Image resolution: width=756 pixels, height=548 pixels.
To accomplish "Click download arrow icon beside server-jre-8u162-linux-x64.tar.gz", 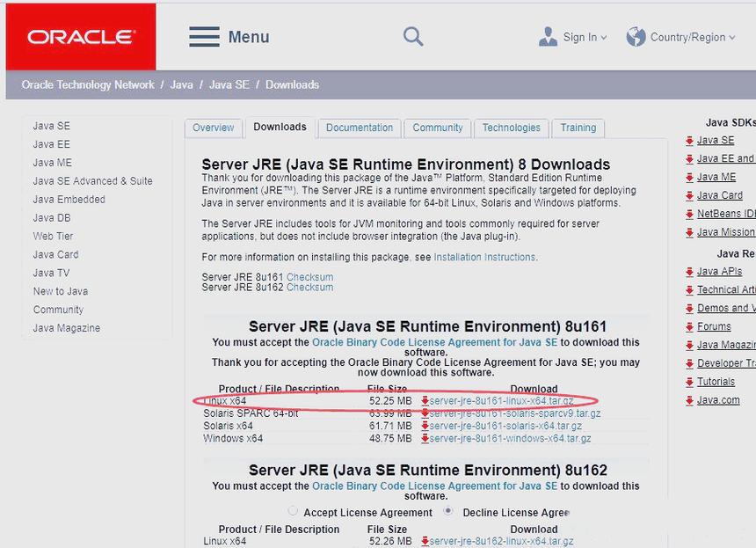I will 425,541.
